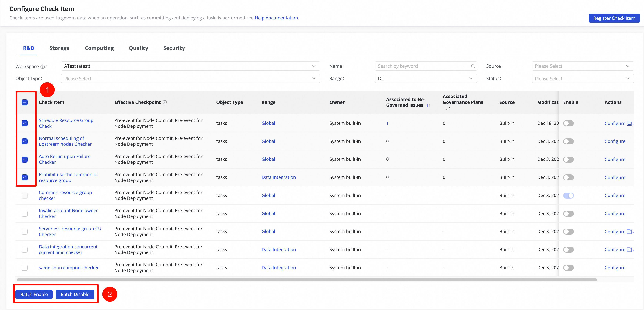Enable the same source import checker toggle
Image resolution: width=644 pixels, height=310 pixels.
coord(568,268)
